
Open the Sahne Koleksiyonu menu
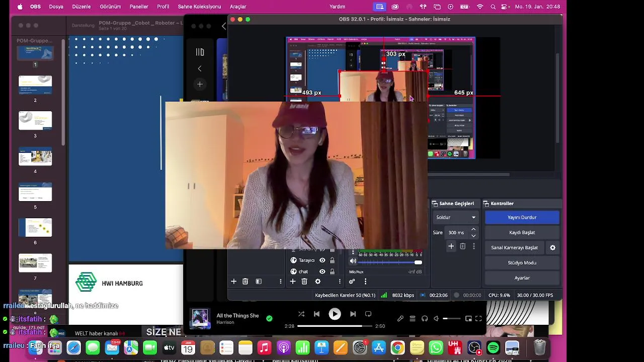click(199, 7)
